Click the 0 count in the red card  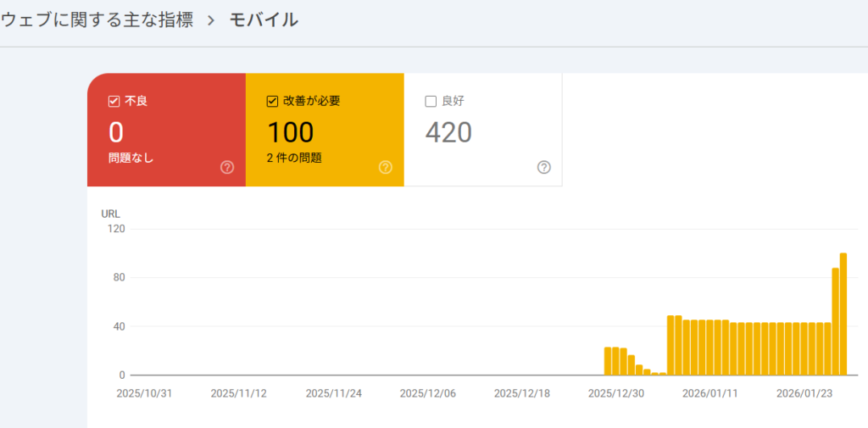coord(116,132)
